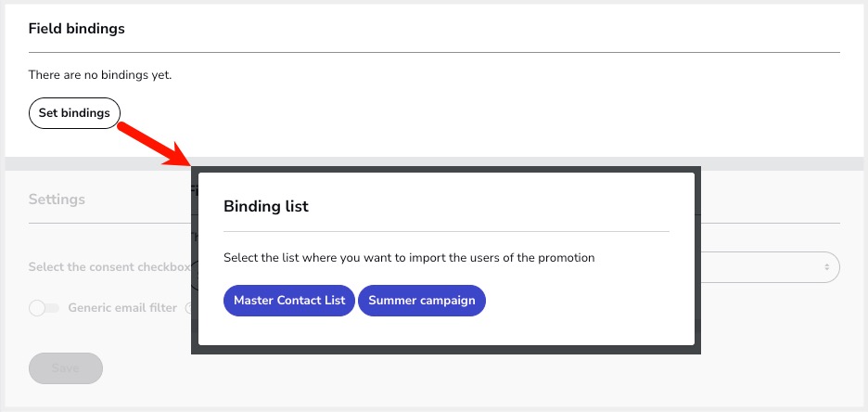Click the Set bindings button

click(74, 113)
